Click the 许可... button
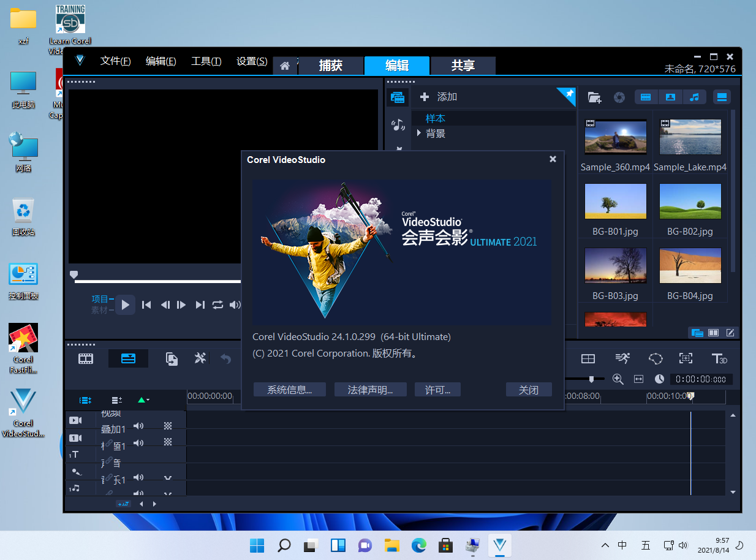The height and width of the screenshot is (560, 756). point(437,390)
